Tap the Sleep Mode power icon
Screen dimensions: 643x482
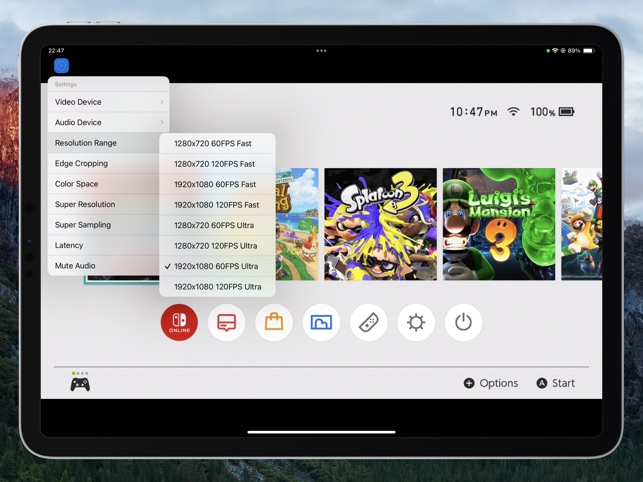pos(463,322)
